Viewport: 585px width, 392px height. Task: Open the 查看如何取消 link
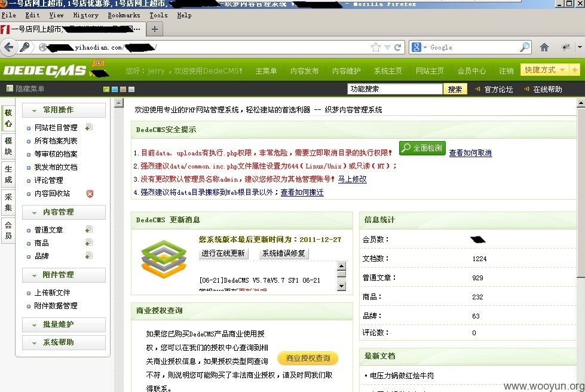pyautogui.click(x=470, y=153)
